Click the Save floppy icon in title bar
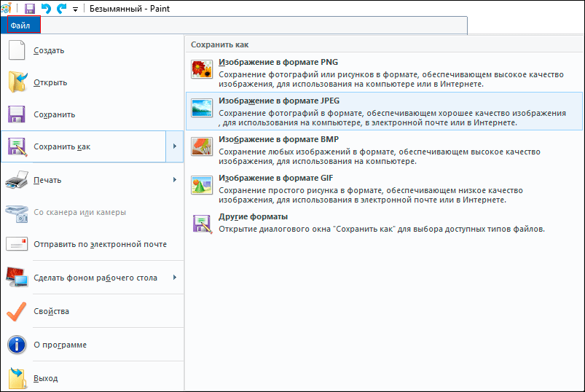 30,8
